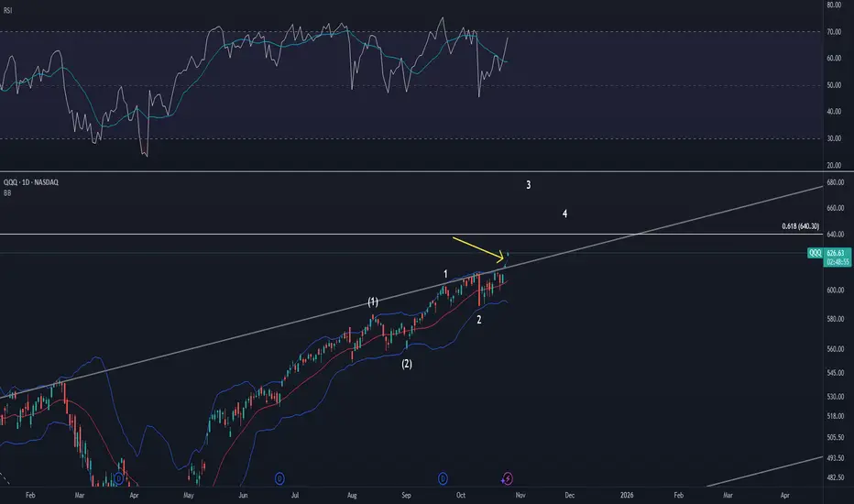Click the 580.00 price axis label

tap(836, 319)
